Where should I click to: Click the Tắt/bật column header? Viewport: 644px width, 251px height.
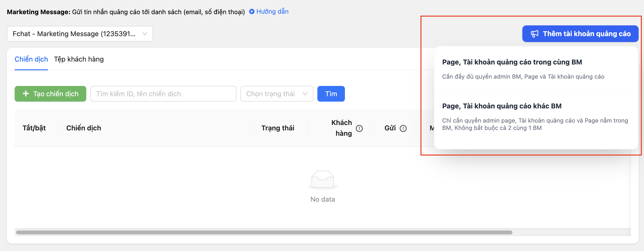34,128
